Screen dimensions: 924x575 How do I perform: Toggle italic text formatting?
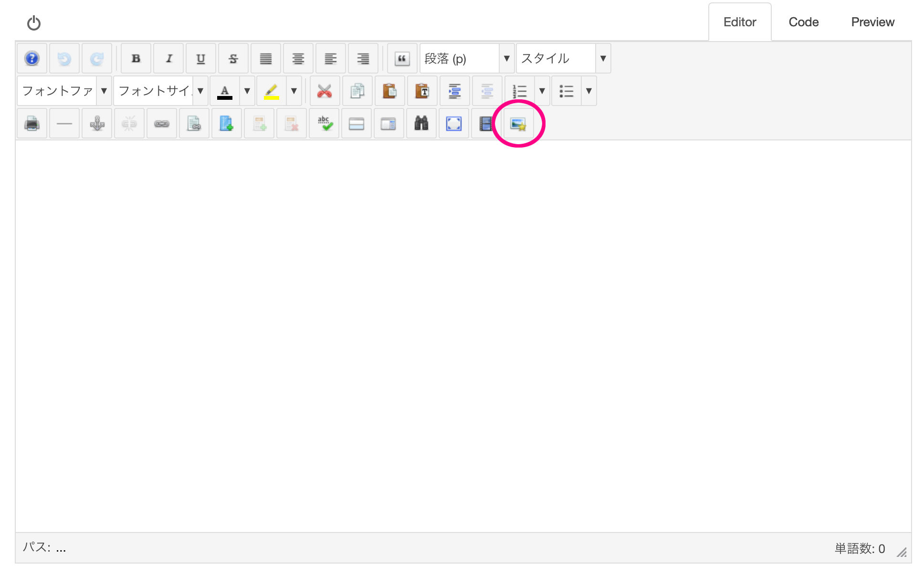click(x=168, y=59)
